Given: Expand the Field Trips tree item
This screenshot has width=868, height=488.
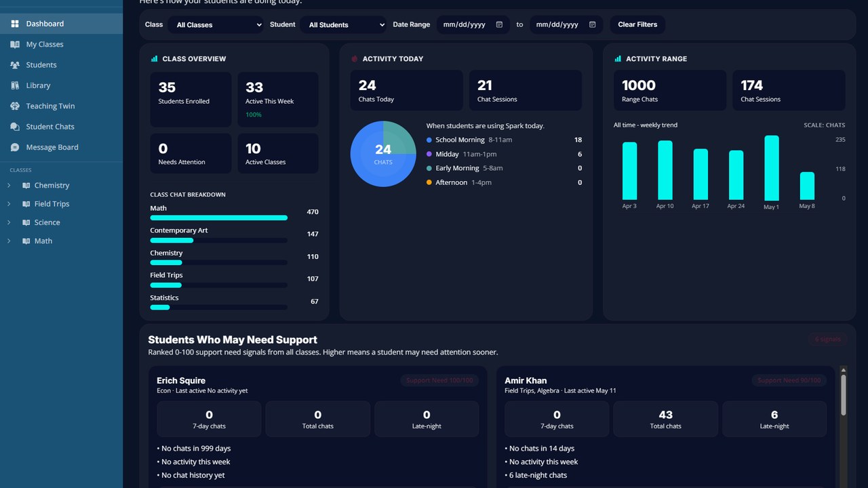Looking at the screenshot, I should click(x=9, y=204).
